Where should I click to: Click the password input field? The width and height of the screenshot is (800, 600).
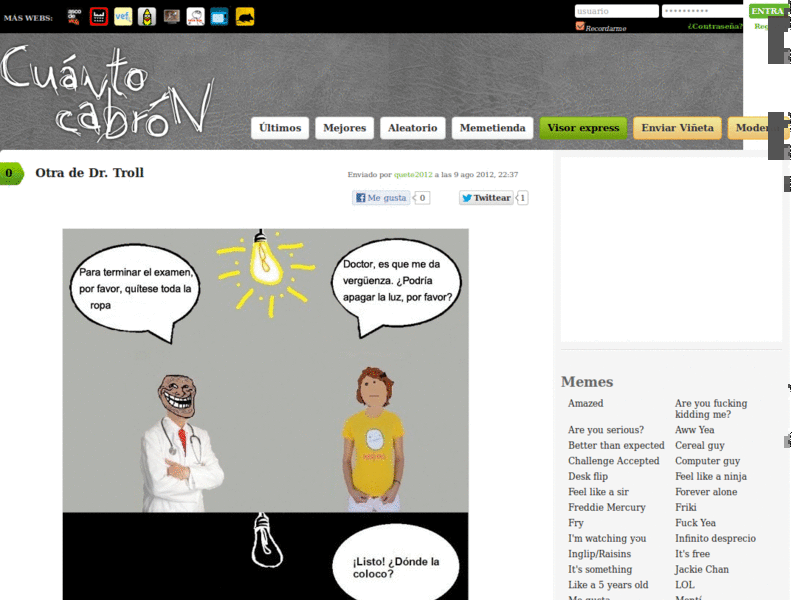(703, 11)
